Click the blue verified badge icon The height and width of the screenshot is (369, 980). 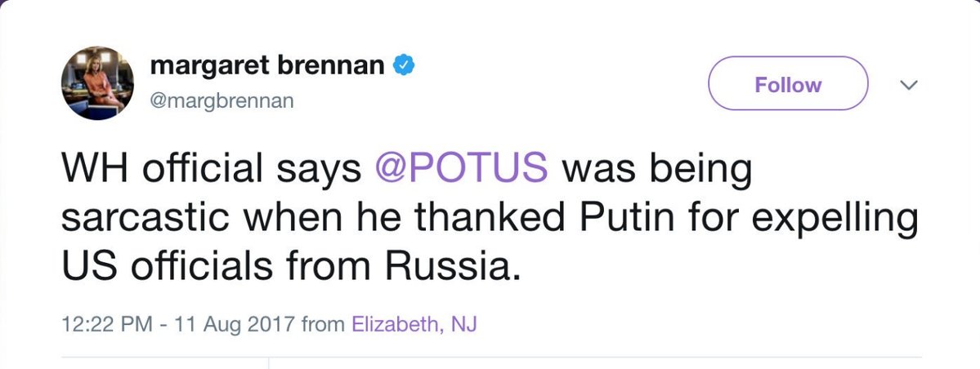(x=405, y=66)
